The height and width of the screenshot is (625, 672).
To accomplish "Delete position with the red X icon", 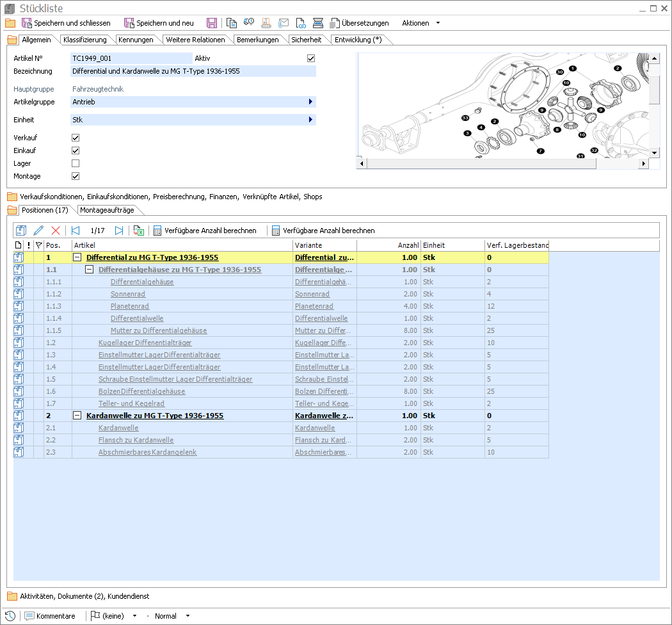I will coord(56,231).
